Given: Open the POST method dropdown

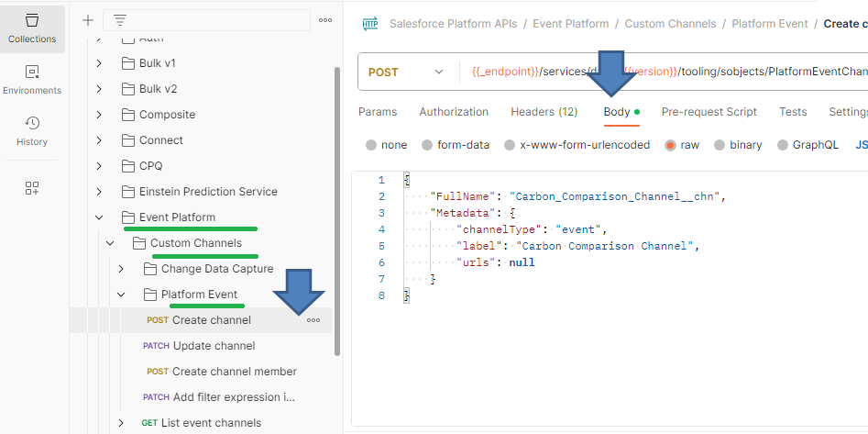Looking at the screenshot, I should 406,72.
